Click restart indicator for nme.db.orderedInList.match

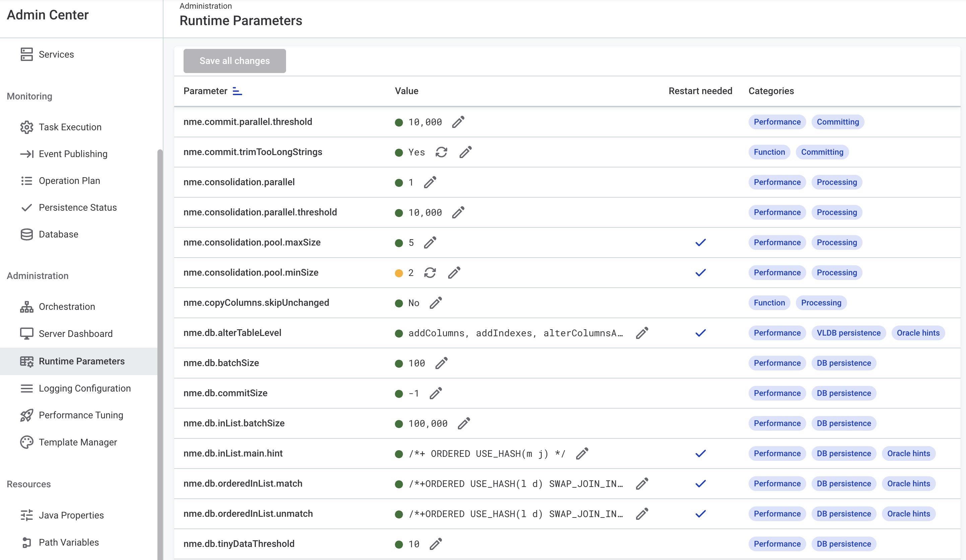coord(700,484)
